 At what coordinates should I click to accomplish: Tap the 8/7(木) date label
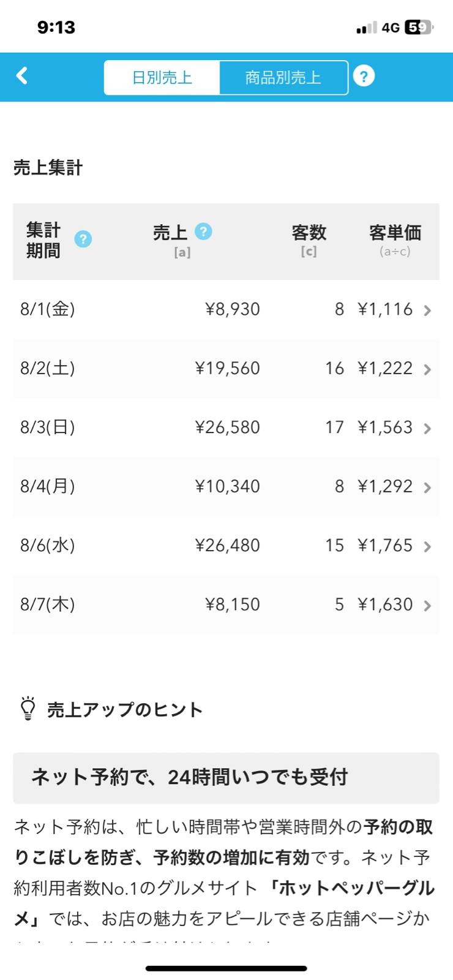pos(48,604)
